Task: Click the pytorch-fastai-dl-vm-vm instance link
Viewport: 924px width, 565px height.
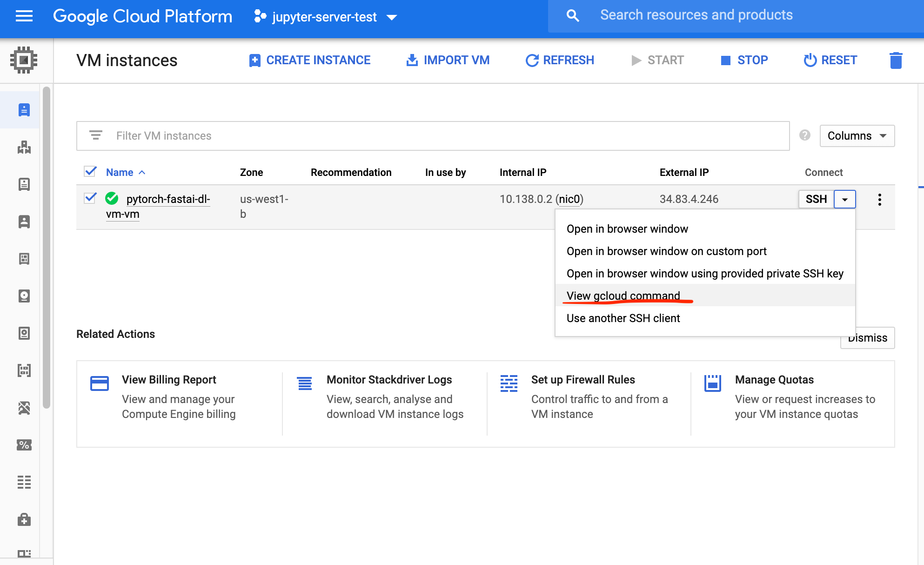Action: [167, 199]
